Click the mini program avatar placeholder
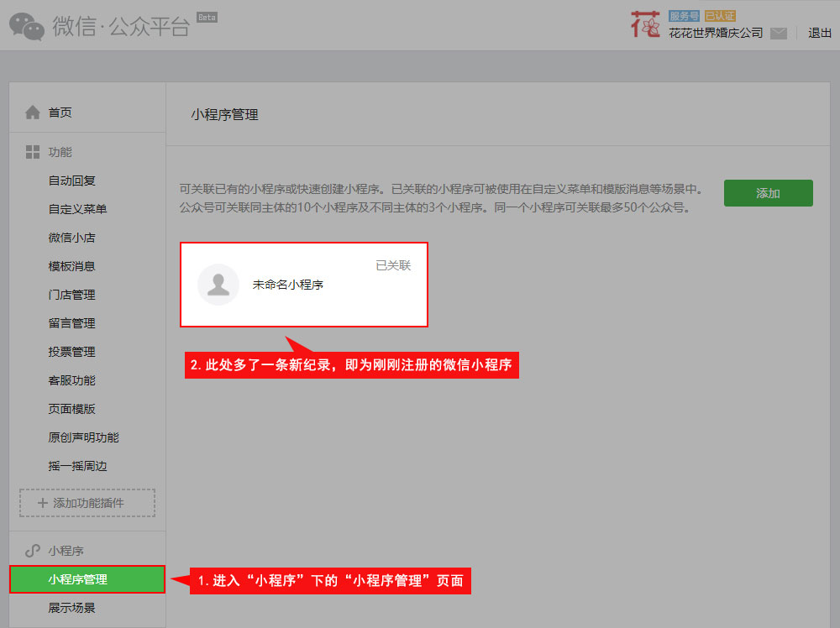 point(218,285)
